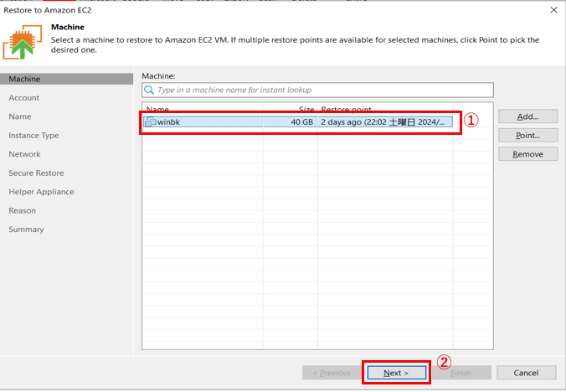This screenshot has width=566, height=392.
Task: Open the Instance Type wizard step
Action: pos(33,136)
